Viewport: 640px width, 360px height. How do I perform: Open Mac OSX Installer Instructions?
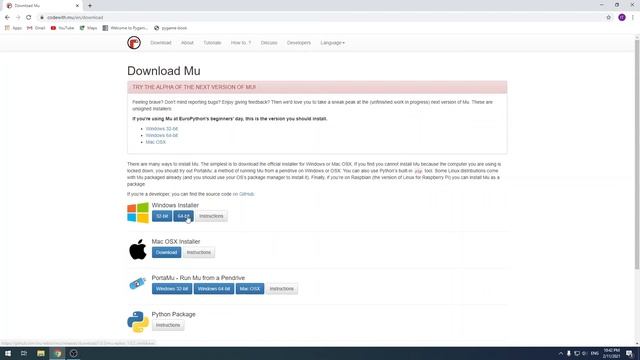(x=199, y=252)
